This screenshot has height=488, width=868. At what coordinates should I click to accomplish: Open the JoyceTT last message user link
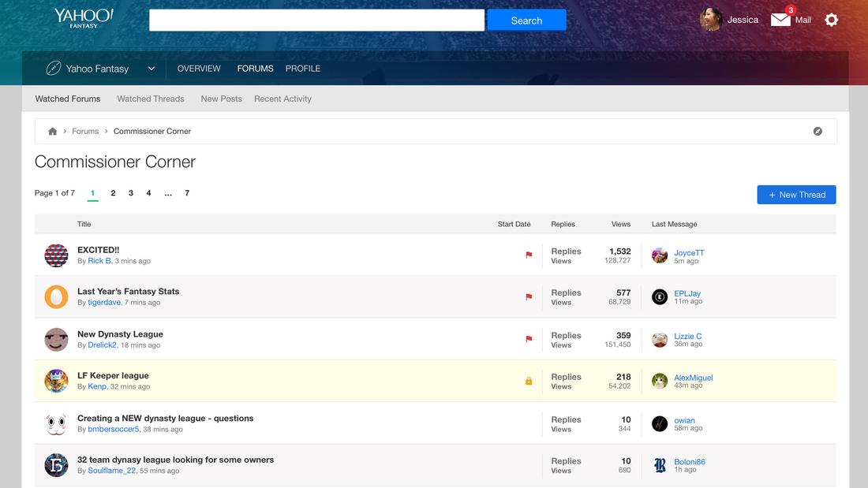click(x=689, y=253)
